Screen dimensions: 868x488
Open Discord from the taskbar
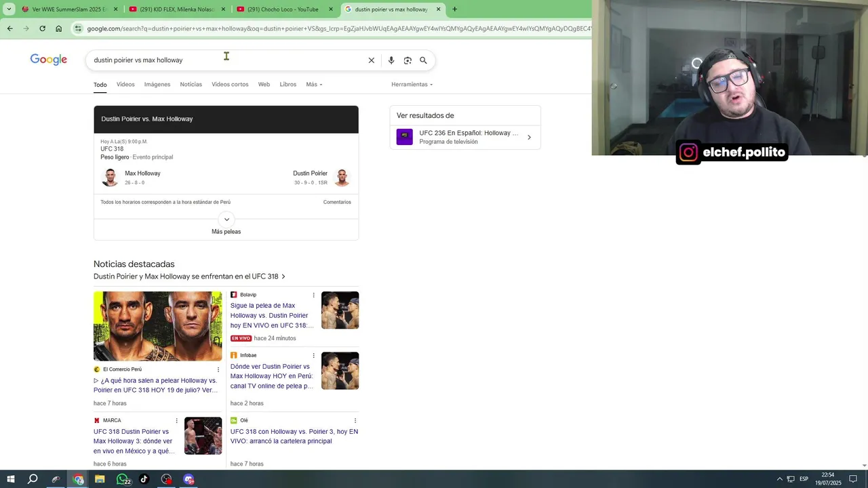pyautogui.click(x=189, y=479)
